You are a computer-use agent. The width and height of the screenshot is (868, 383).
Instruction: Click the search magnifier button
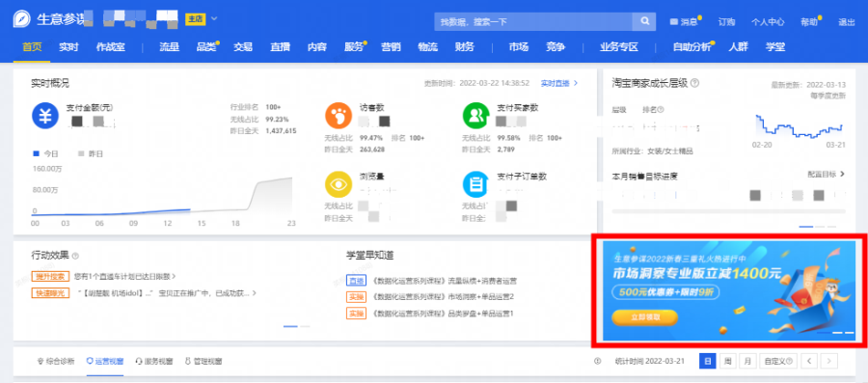(644, 21)
